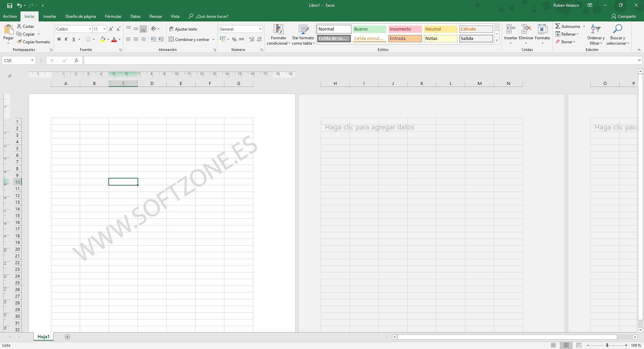644x349 pixels.
Task: Open Ordenar y filtrar
Action: click(x=596, y=35)
